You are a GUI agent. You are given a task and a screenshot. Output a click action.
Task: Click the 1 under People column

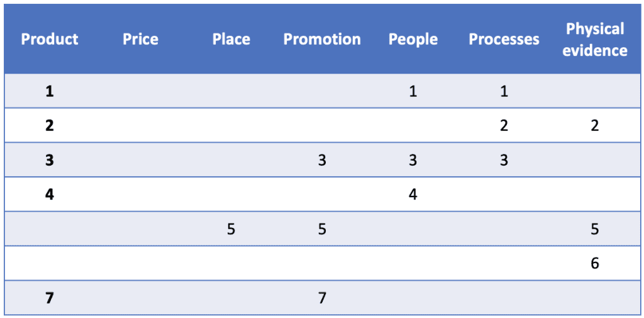[x=413, y=91]
